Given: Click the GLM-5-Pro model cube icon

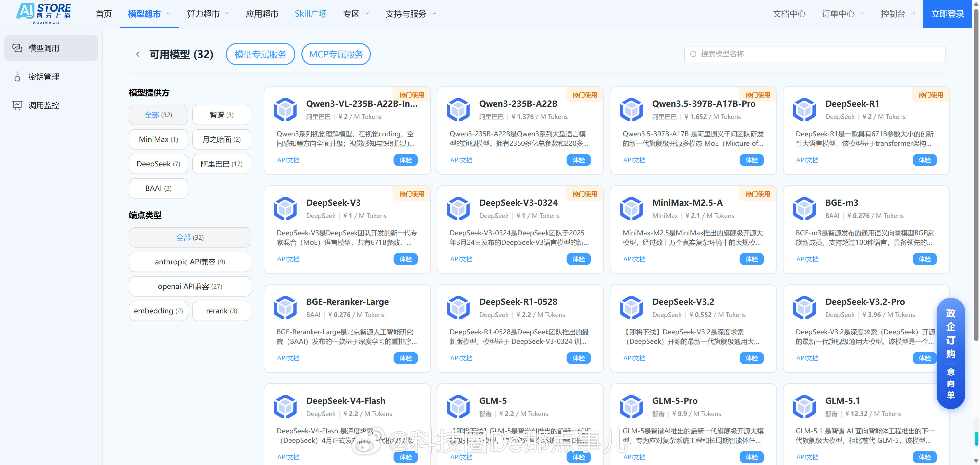Looking at the screenshot, I should pos(632,406).
